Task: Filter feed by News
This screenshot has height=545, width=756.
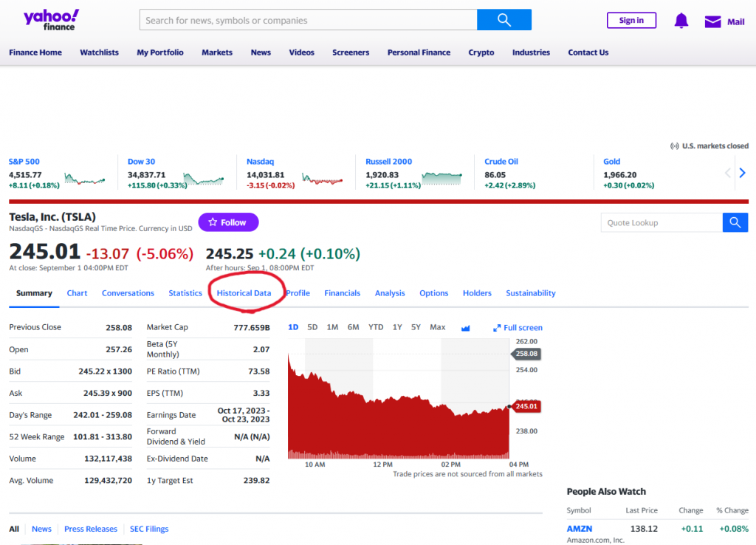Action: click(41, 529)
